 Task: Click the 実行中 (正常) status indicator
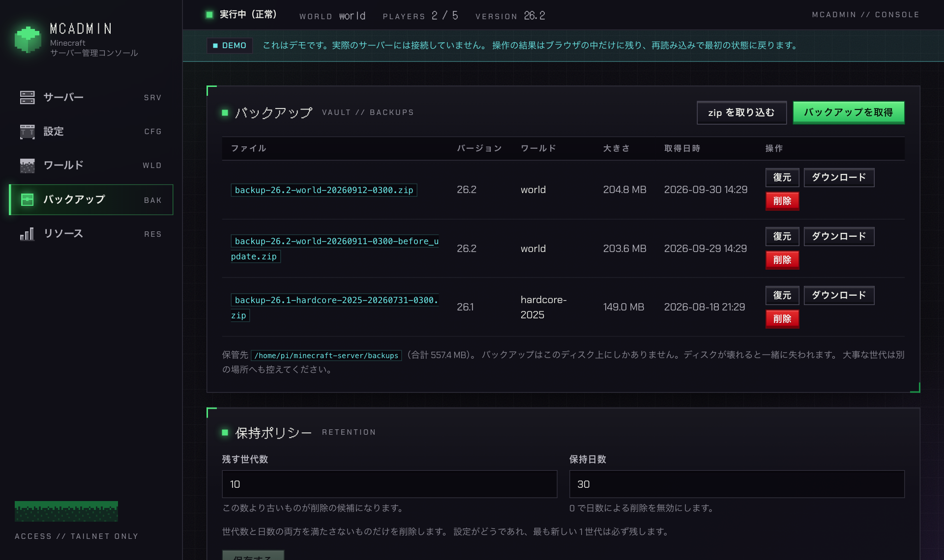pos(241,15)
